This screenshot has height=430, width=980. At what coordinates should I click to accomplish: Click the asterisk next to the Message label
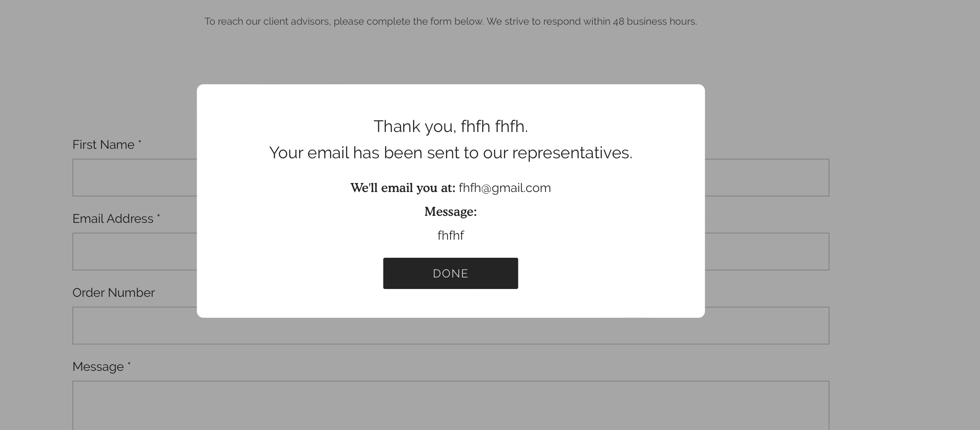click(129, 364)
